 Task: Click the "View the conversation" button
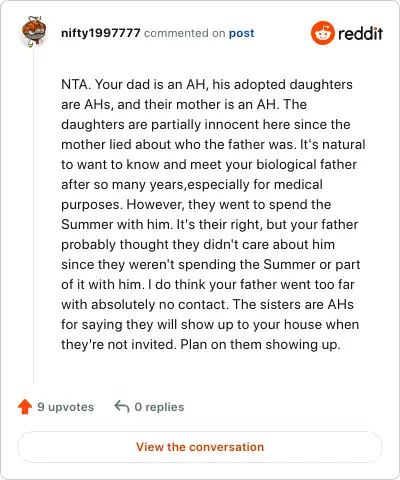200,447
